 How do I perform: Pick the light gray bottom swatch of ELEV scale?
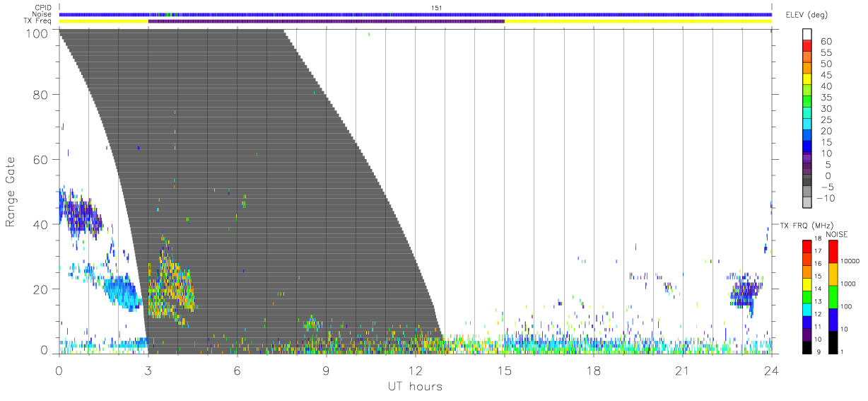point(807,204)
